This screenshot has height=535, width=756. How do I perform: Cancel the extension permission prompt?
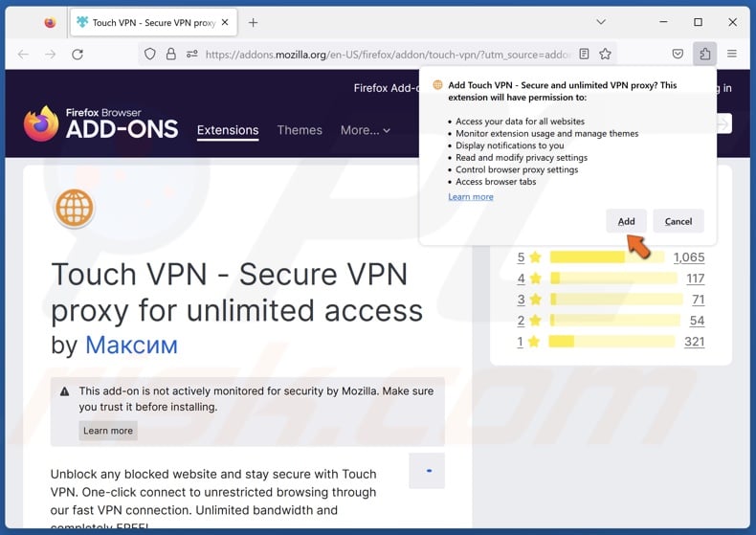pos(678,221)
